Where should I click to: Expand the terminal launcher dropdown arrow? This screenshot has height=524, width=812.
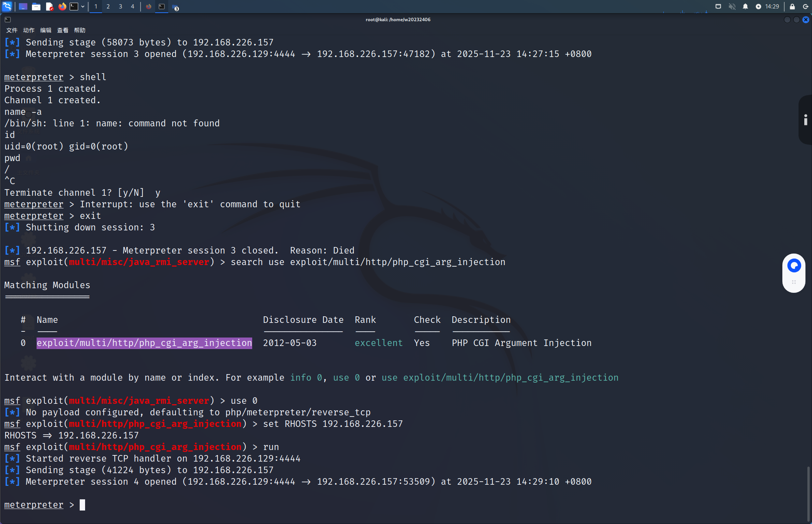pyautogui.click(x=83, y=7)
